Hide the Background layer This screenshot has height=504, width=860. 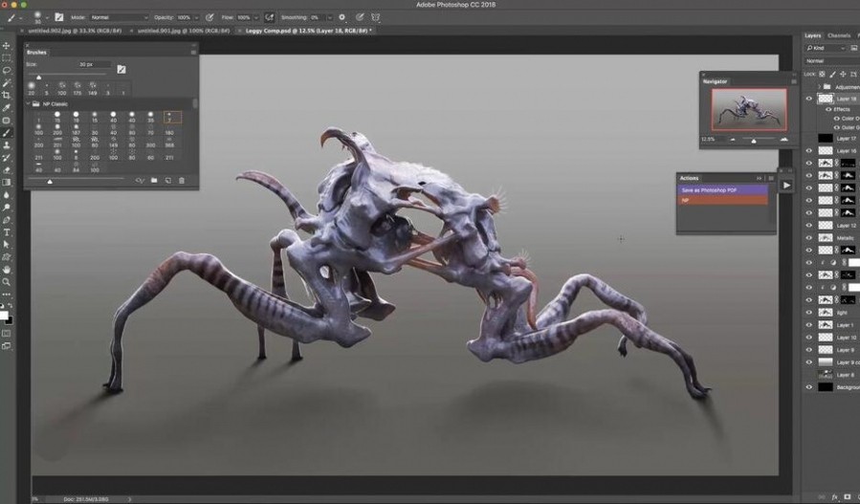pyautogui.click(x=809, y=387)
